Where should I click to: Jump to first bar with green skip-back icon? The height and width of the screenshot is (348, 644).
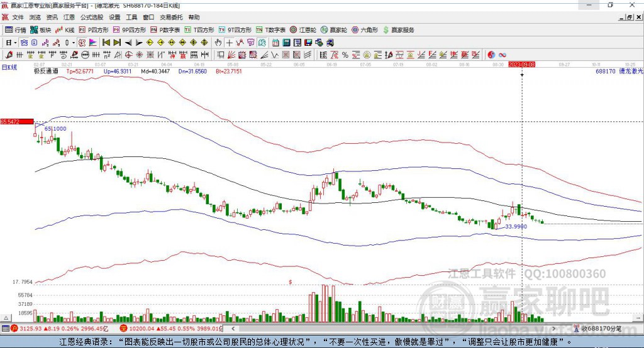click(106, 43)
